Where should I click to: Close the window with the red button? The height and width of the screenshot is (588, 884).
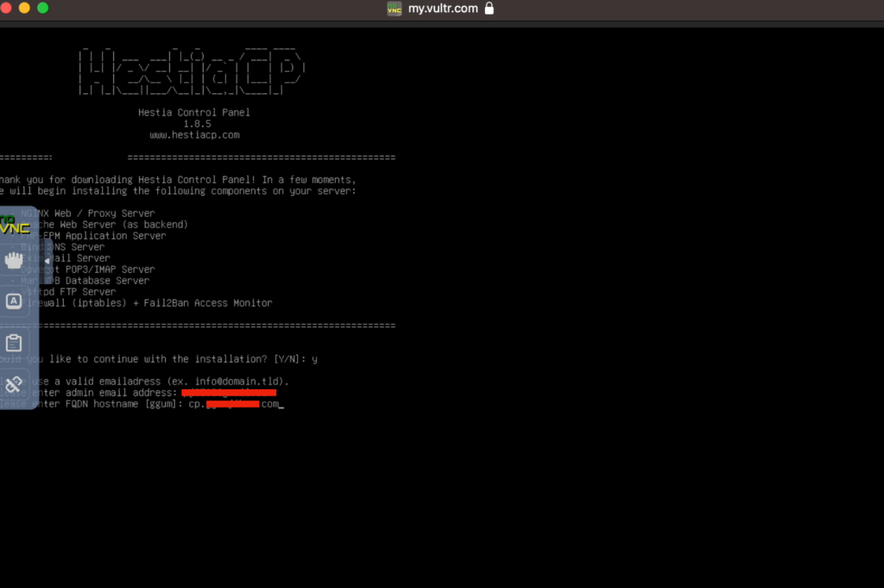[x=7, y=8]
